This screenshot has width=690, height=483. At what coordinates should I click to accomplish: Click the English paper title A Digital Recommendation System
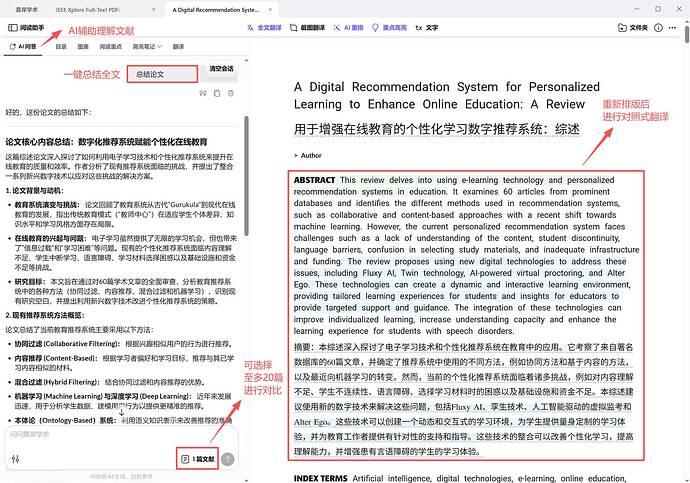pos(447,95)
